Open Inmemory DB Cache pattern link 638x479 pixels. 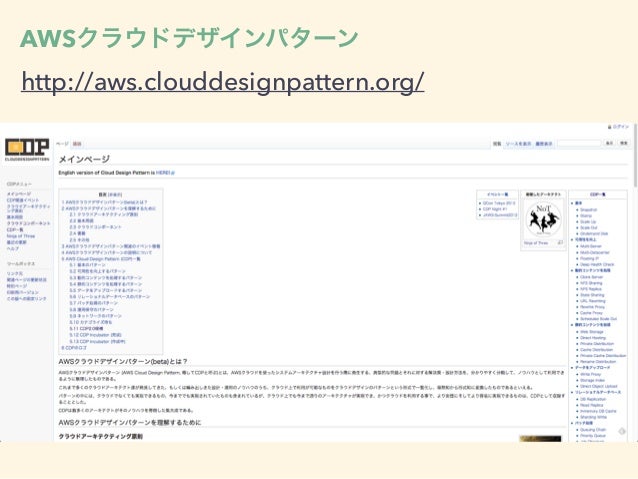[x=599, y=411]
